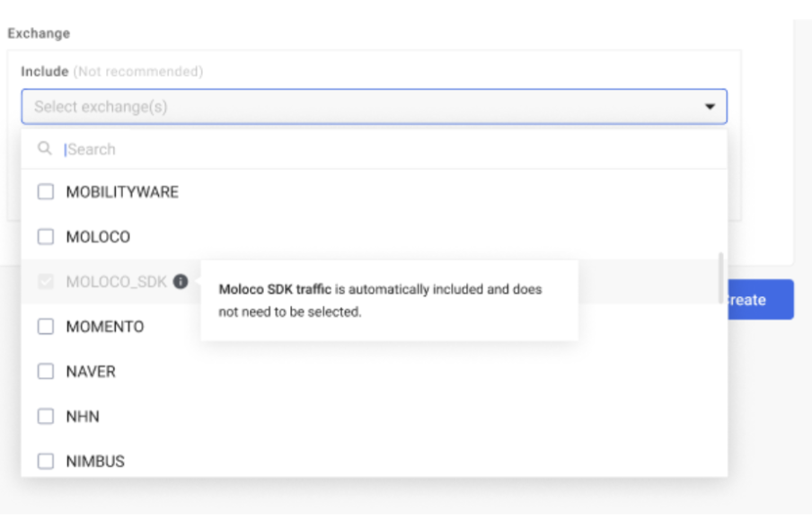This screenshot has height=519, width=812.
Task: Choose the MOBILITYWARE list item label
Action: coord(122,192)
